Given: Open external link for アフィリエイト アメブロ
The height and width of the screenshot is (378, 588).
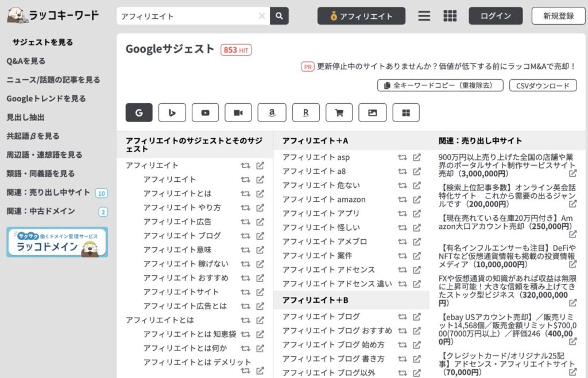Looking at the screenshot, I should click(x=417, y=241).
